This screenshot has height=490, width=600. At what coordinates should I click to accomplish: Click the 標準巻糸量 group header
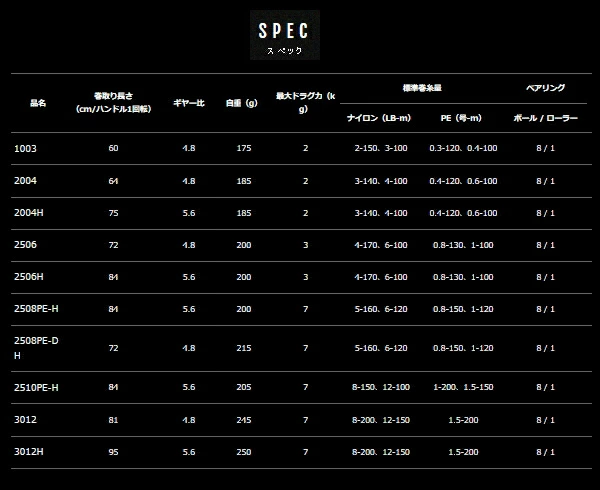coord(421,87)
